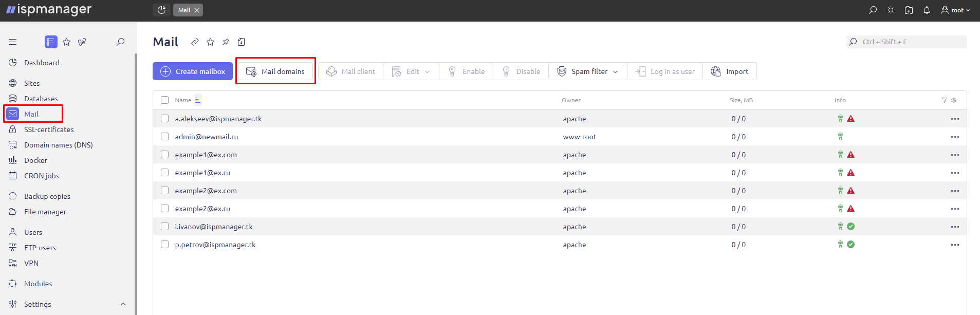Open the three-dot menu for p.petrov@ispmanager.tk
The width and height of the screenshot is (980, 315).
[955, 245]
